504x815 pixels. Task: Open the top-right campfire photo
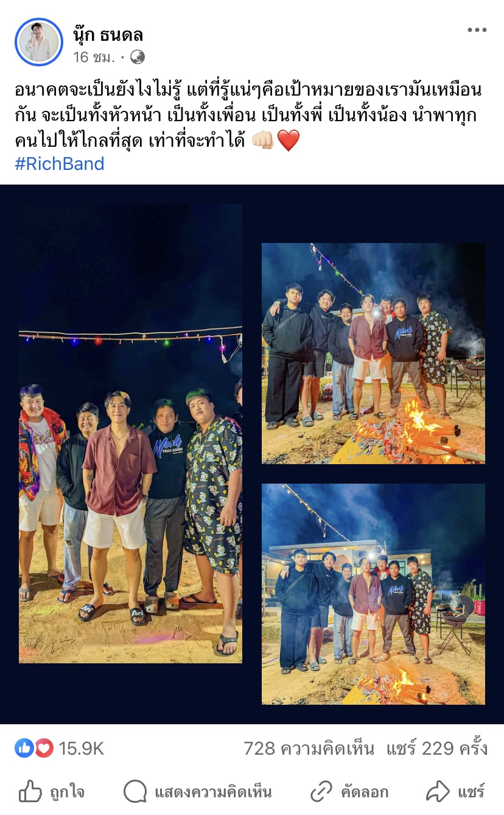click(x=373, y=353)
